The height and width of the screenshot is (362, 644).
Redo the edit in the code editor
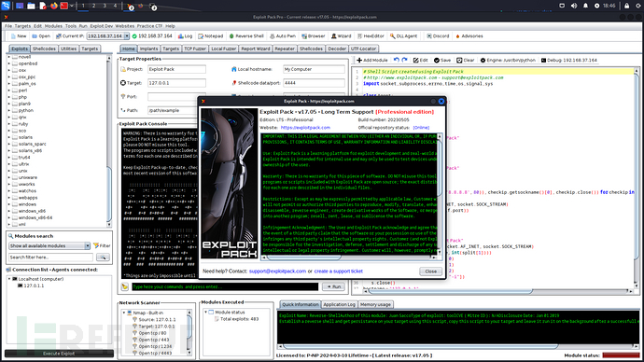[404, 60]
